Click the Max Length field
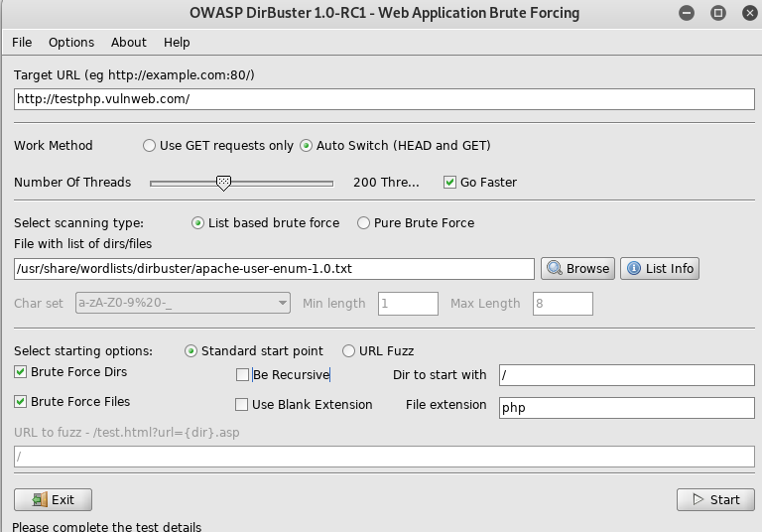The width and height of the screenshot is (762, 532). (563, 304)
